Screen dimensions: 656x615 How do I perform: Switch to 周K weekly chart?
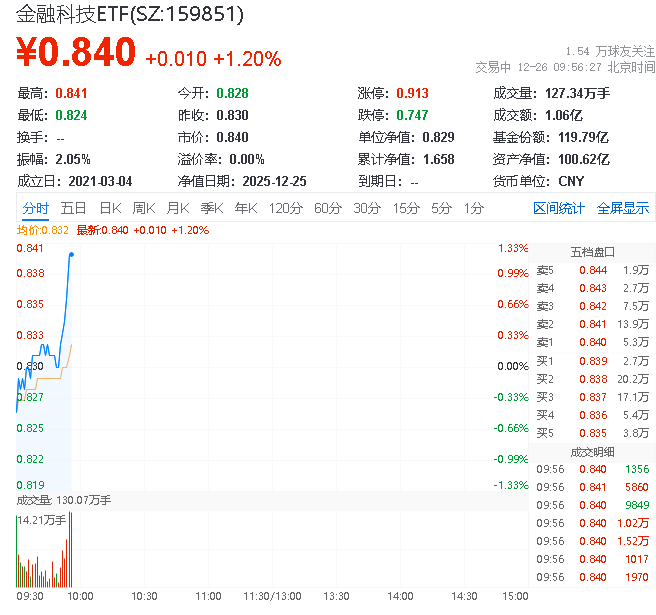click(x=144, y=208)
